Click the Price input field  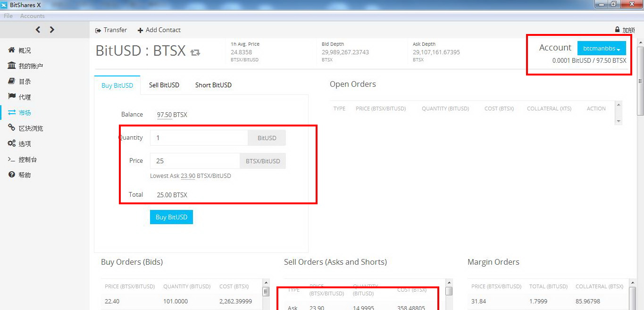(195, 161)
